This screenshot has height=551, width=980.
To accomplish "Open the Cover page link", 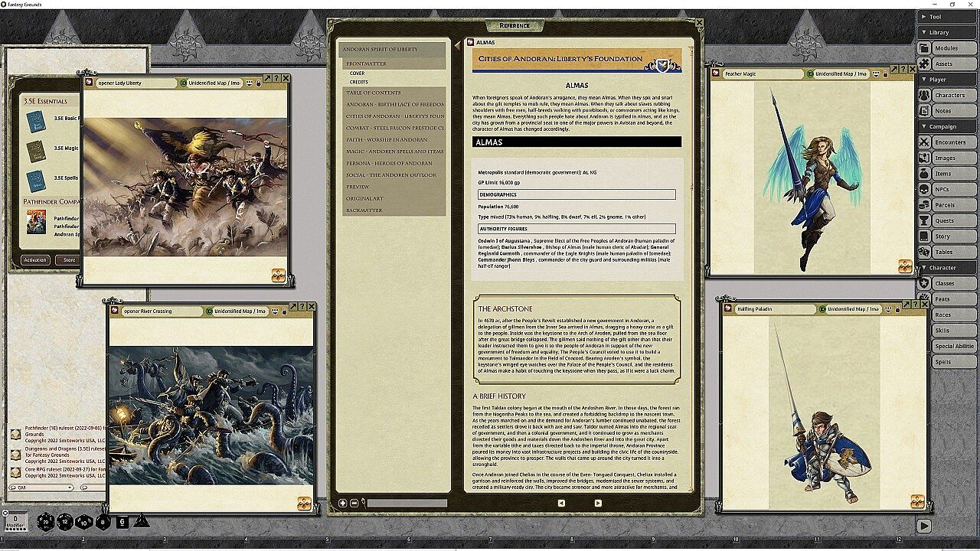I will tap(358, 73).
